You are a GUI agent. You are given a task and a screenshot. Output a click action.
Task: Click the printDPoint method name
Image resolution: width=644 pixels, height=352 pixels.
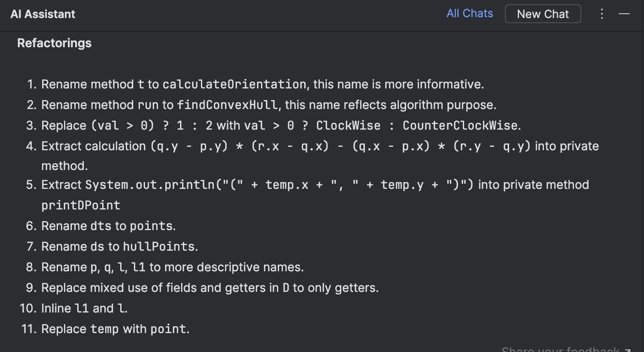(x=81, y=205)
